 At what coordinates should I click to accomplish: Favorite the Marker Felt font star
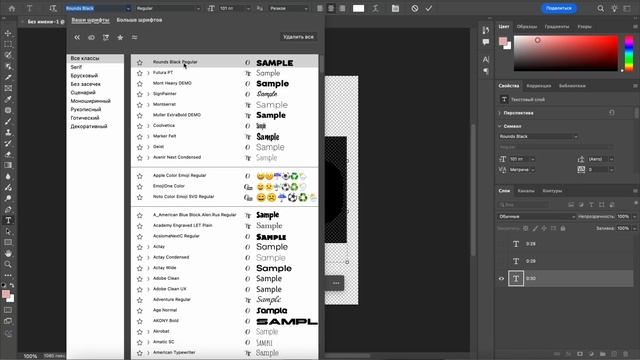pos(140,137)
